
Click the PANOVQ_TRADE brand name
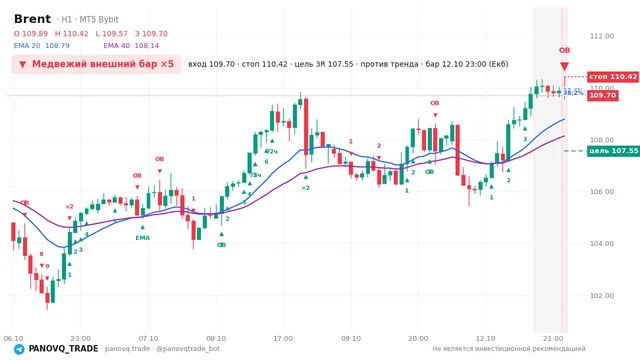tap(63, 349)
